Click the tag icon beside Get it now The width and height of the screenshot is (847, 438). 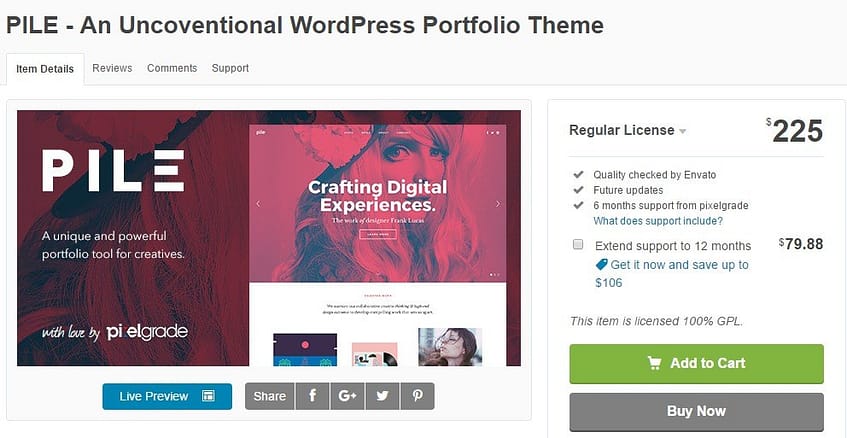coord(601,265)
